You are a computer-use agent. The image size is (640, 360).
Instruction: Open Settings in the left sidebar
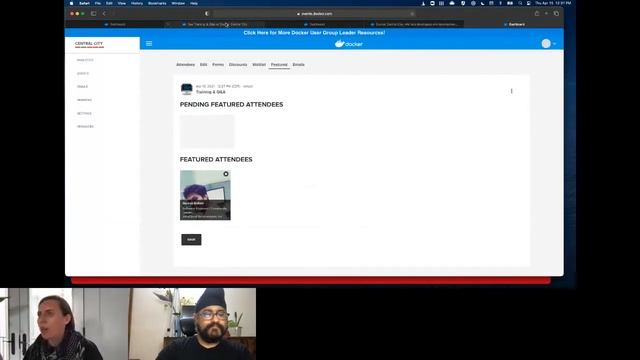pos(84,113)
